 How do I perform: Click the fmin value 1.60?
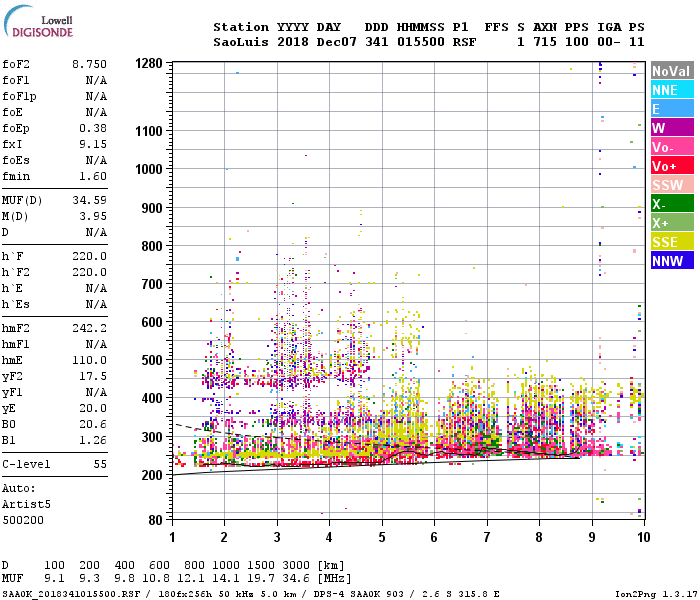coord(93,176)
